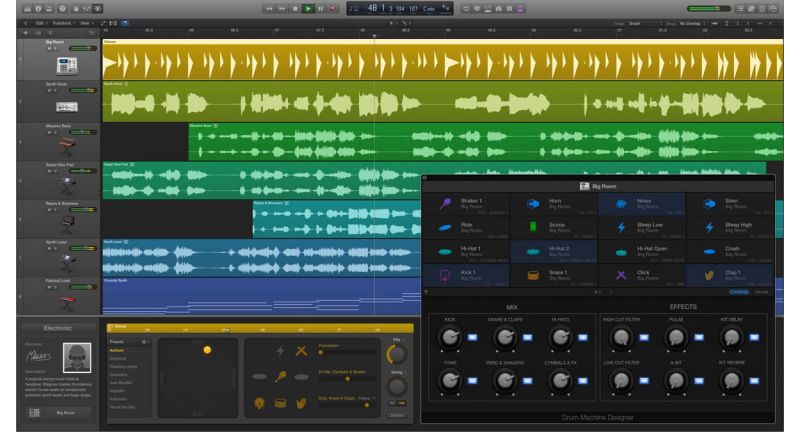Collapse the Drum Machine Designer pad grid triangle
Image resolution: width=800 pixels, height=432 pixels.
tap(426, 292)
